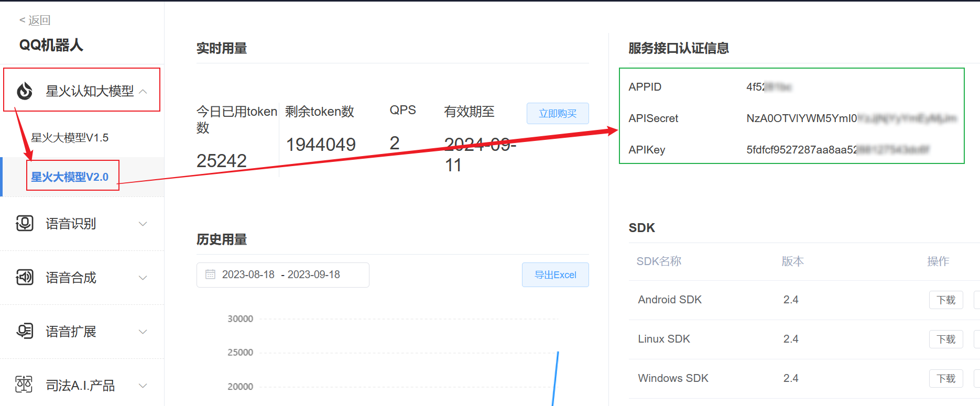
Task: Click the 星火认知大模型 flame icon
Action: (25, 91)
